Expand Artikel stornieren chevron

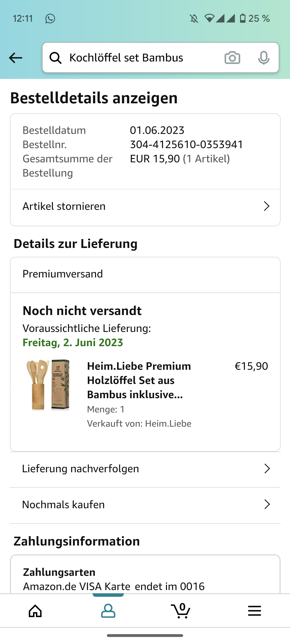266,206
